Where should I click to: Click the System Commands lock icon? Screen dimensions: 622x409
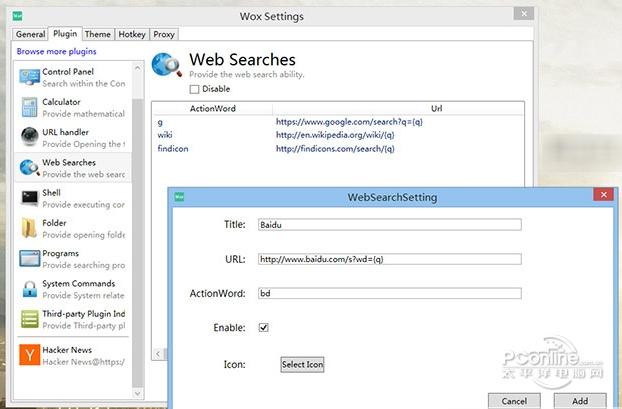30,289
